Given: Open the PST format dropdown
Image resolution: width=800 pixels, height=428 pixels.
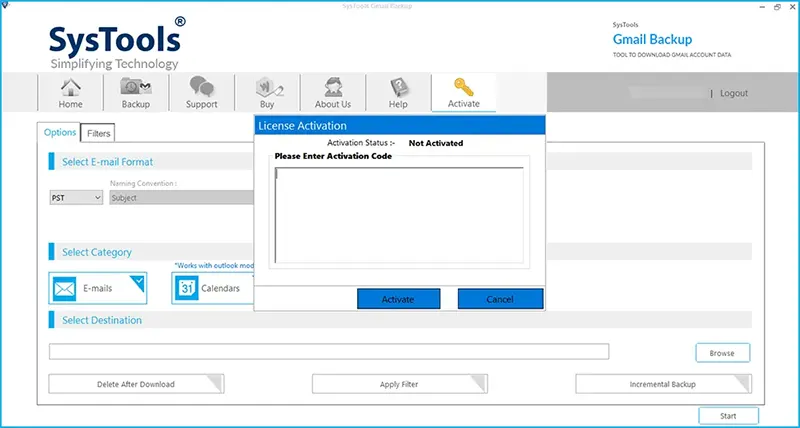Looking at the screenshot, I should [76, 198].
